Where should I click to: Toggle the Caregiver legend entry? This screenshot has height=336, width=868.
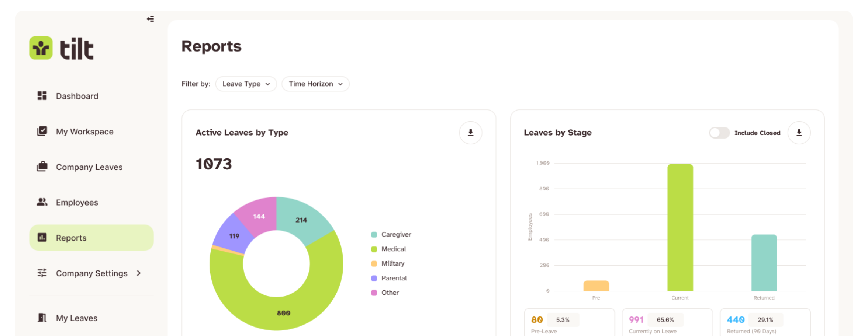(391, 234)
